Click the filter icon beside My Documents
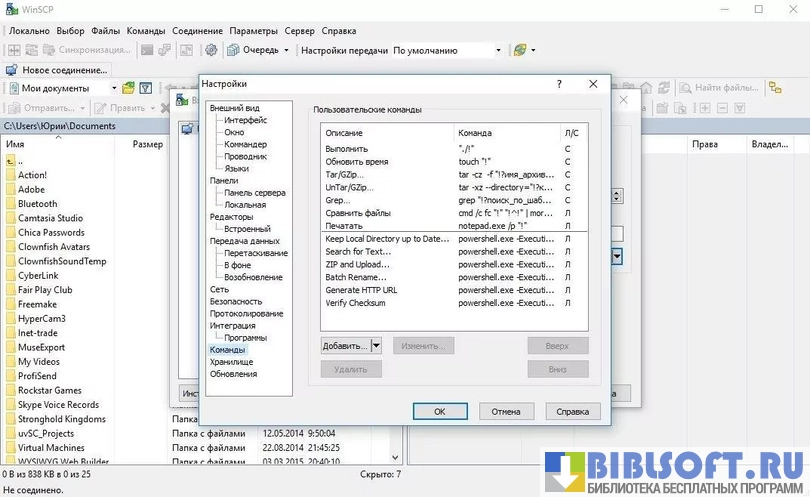 click(x=146, y=88)
